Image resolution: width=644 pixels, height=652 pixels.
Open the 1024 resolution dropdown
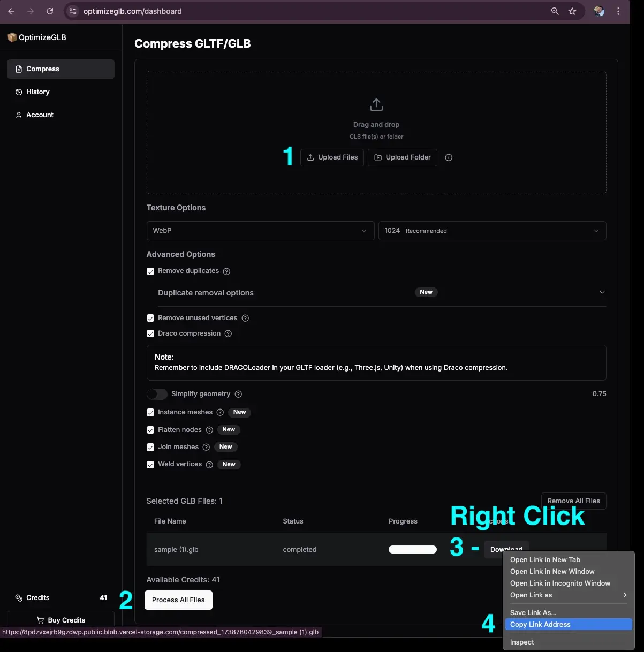pyautogui.click(x=492, y=231)
